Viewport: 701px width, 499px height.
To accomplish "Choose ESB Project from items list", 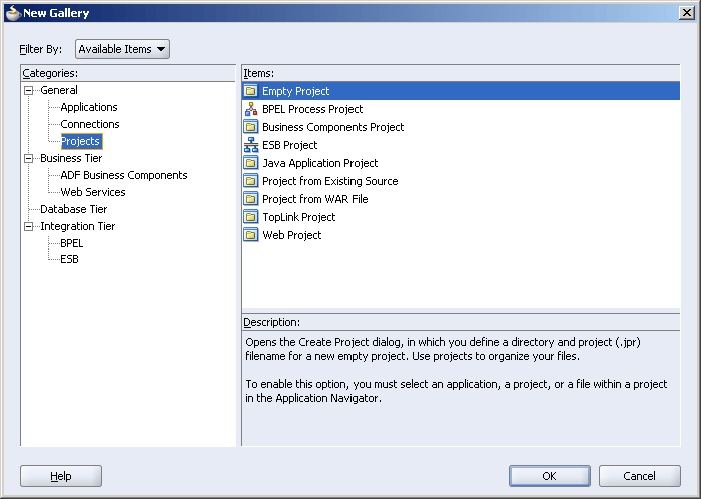I will tap(290, 145).
